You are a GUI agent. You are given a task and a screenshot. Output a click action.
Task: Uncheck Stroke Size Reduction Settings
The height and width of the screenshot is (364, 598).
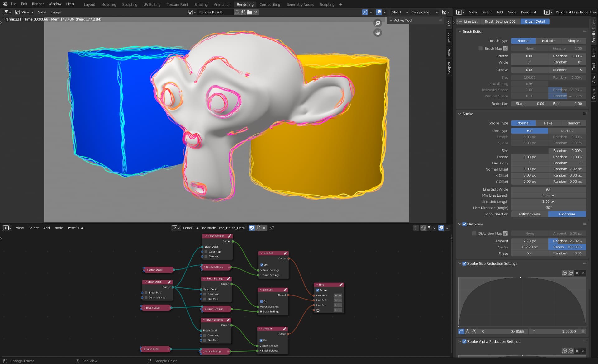464,263
